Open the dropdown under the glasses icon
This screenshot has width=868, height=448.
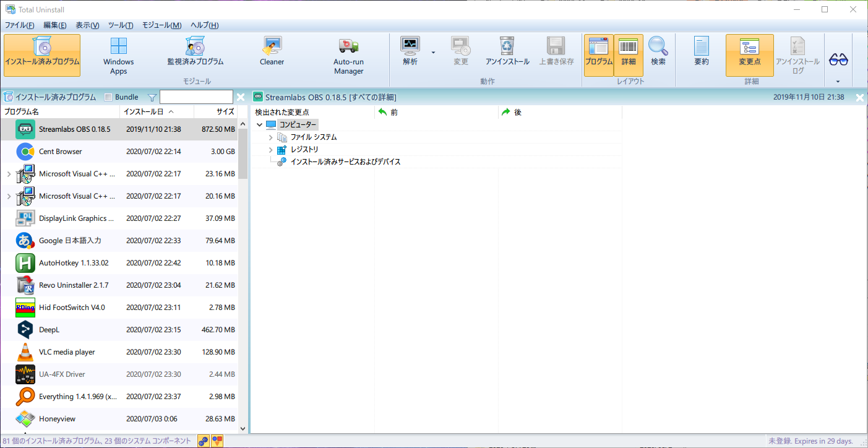pos(838,82)
